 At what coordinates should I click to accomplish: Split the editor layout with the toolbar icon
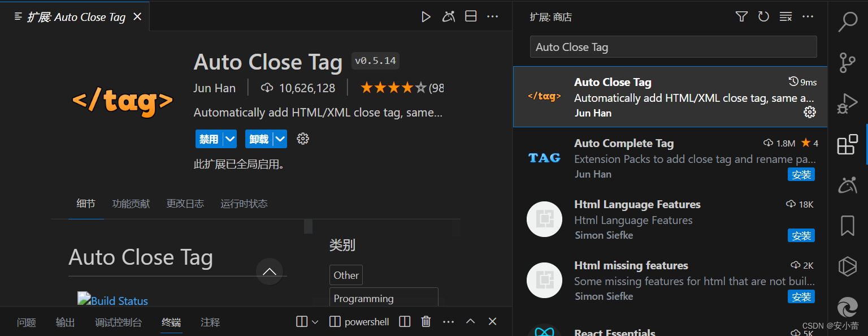click(471, 17)
